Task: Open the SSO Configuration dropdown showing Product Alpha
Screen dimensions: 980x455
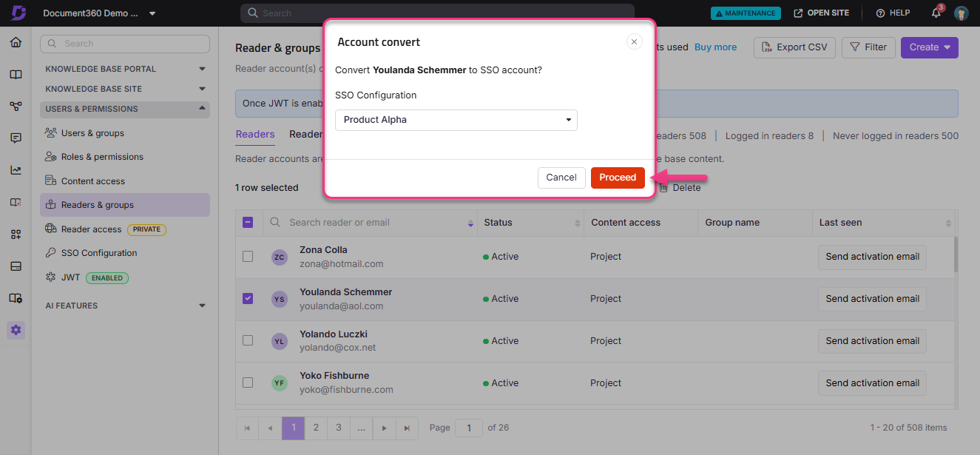Action: click(x=456, y=120)
